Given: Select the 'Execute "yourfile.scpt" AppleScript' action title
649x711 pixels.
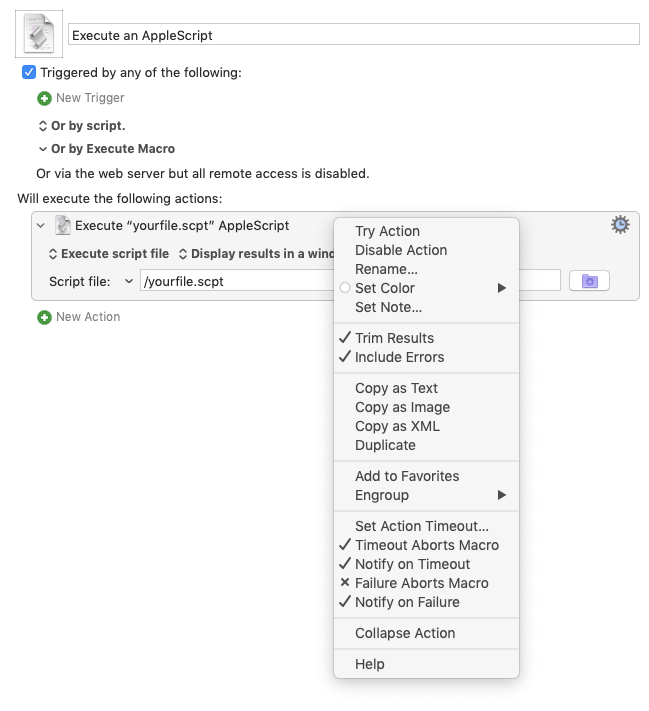Looking at the screenshot, I should [182, 225].
